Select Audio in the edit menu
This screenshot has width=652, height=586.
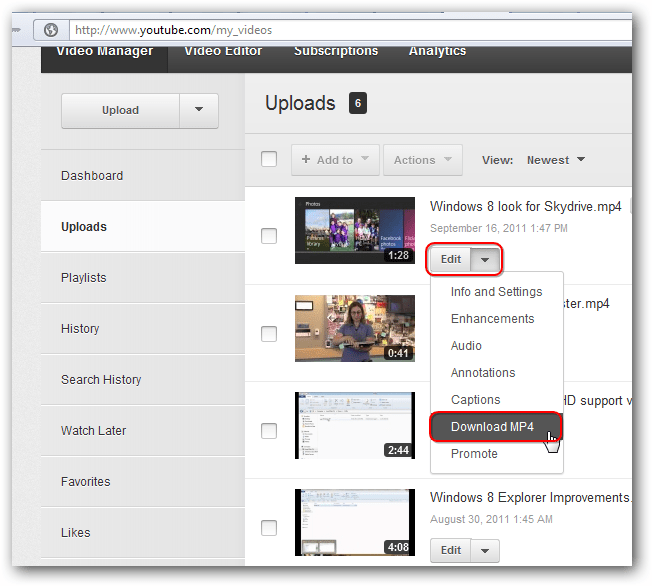[x=496, y=346]
